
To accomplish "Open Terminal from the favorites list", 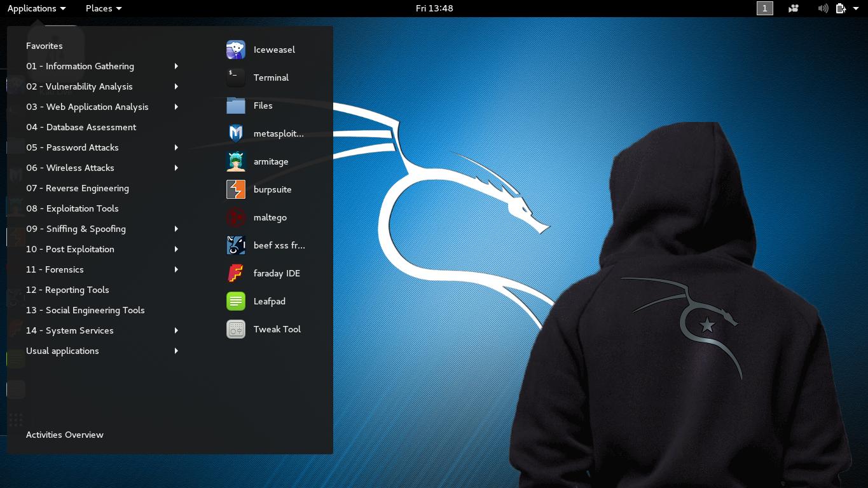I will (x=258, y=78).
